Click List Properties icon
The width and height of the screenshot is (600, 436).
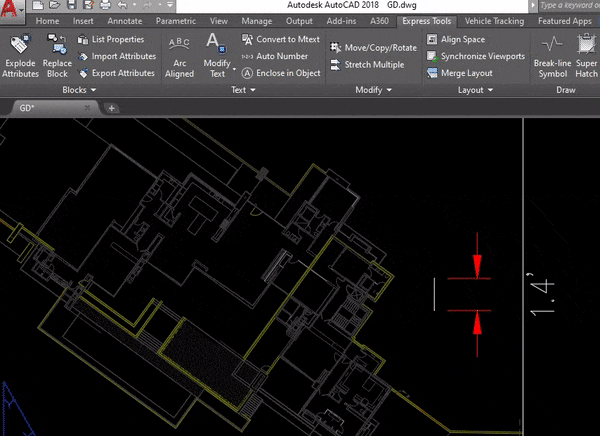click(x=83, y=39)
